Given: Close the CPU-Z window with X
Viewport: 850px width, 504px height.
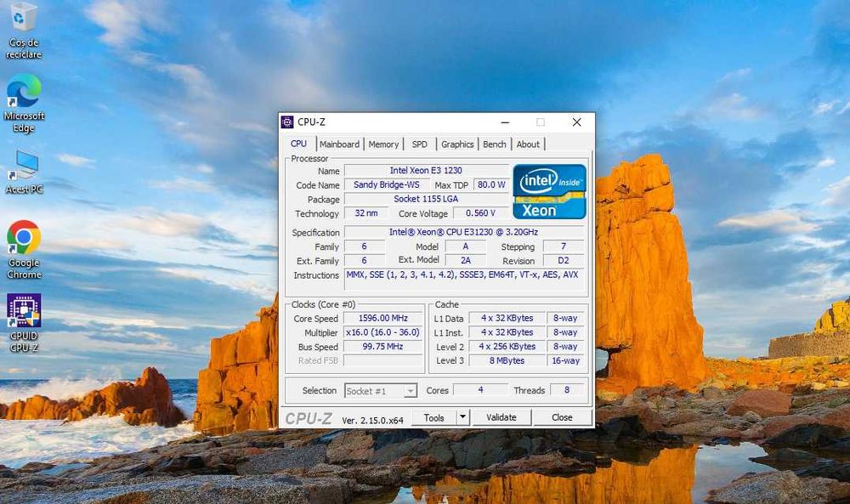Looking at the screenshot, I should coord(577,122).
